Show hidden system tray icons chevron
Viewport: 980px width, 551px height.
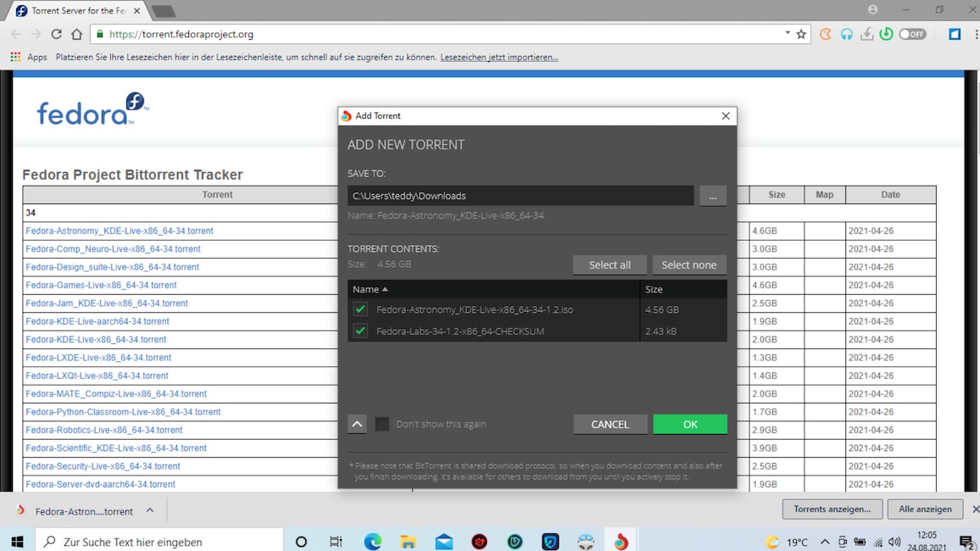click(824, 543)
